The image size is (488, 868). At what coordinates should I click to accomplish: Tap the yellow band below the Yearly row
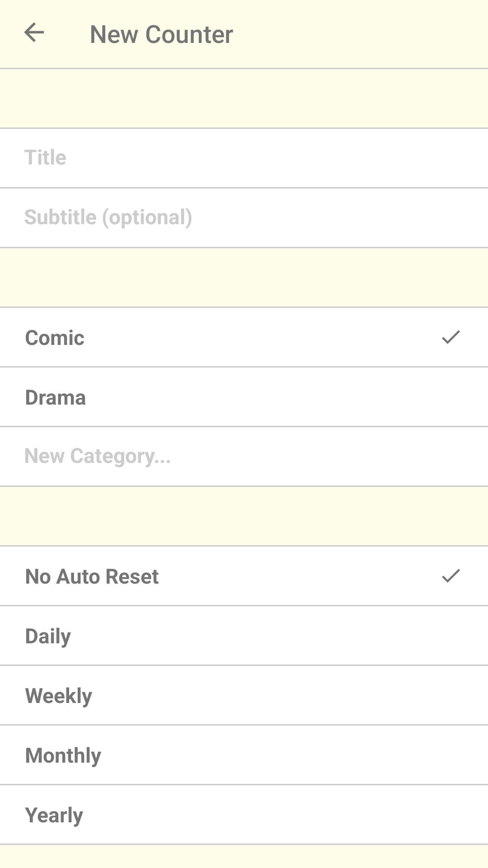(x=244, y=856)
